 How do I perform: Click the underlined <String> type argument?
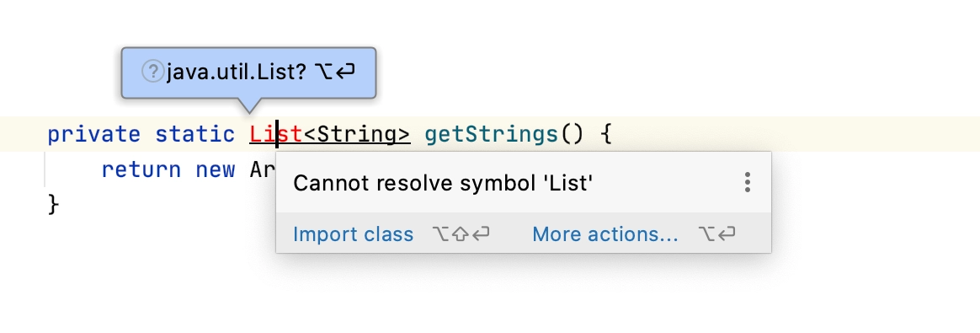pyautogui.click(x=357, y=134)
